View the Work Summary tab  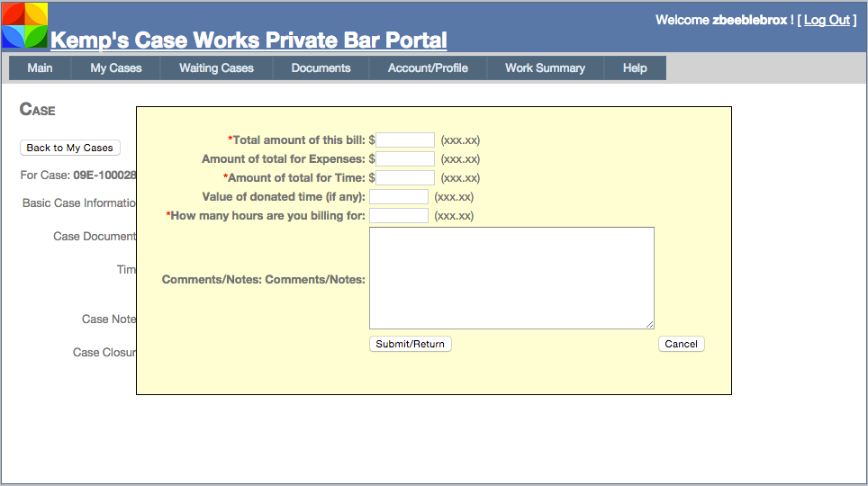[x=545, y=67]
